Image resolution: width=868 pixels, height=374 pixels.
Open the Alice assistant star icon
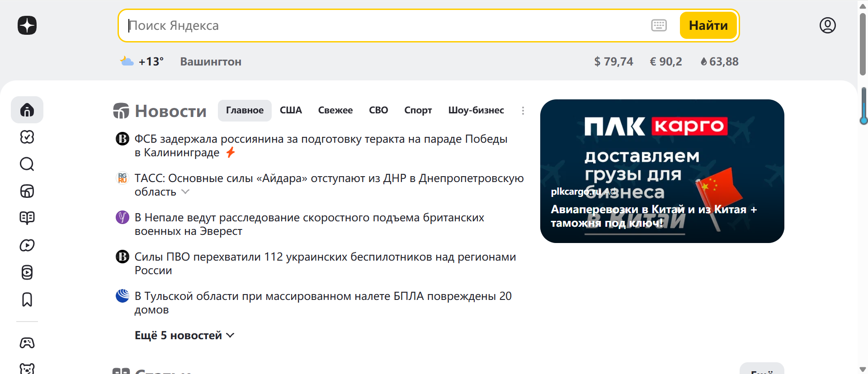point(27,25)
